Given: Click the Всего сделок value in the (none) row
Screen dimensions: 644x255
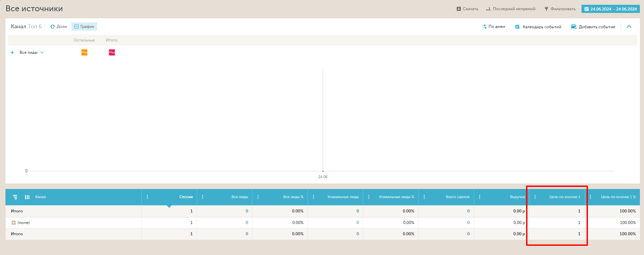Looking at the screenshot, I should point(468,223).
